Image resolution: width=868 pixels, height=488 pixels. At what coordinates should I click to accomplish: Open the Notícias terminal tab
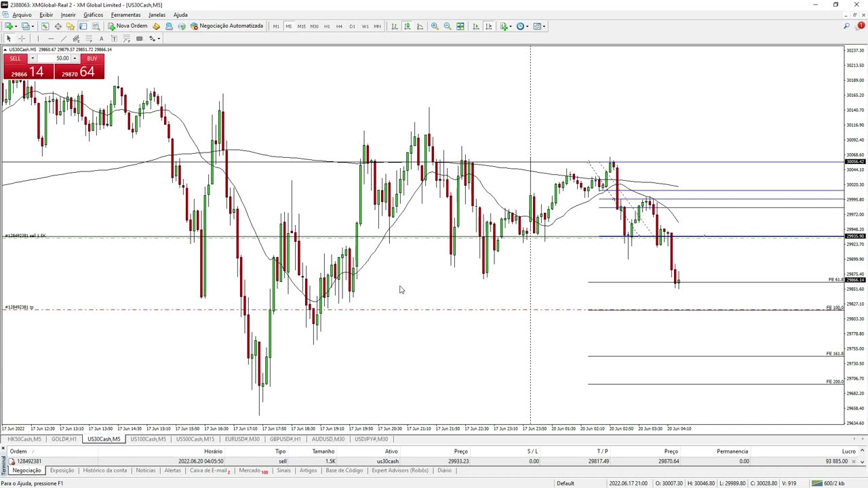click(x=146, y=470)
